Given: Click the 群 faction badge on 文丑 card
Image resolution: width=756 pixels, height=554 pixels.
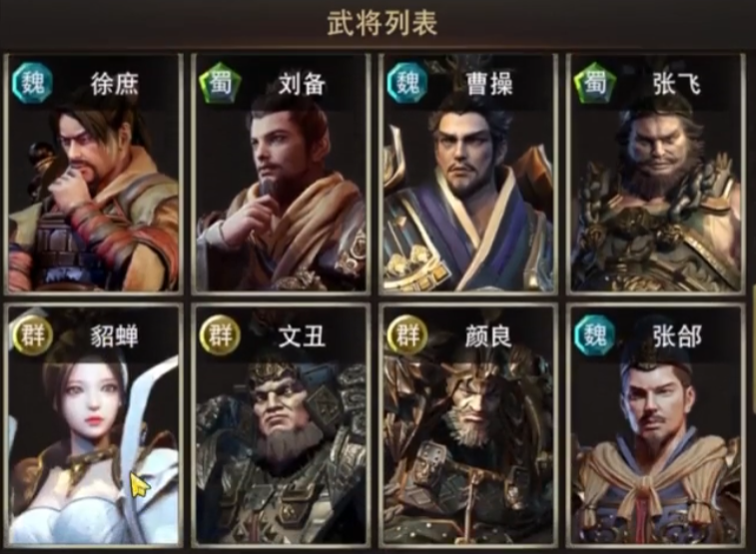Looking at the screenshot, I should pyautogui.click(x=220, y=334).
